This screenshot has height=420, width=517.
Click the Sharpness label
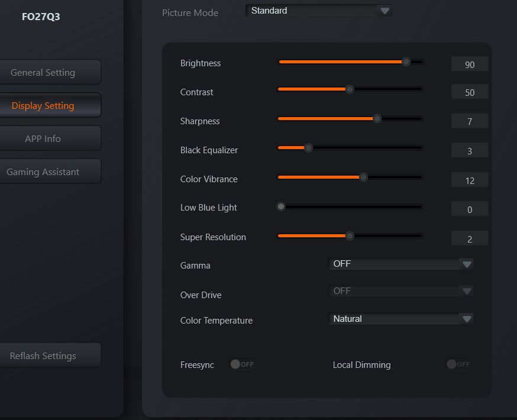coord(200,121)
